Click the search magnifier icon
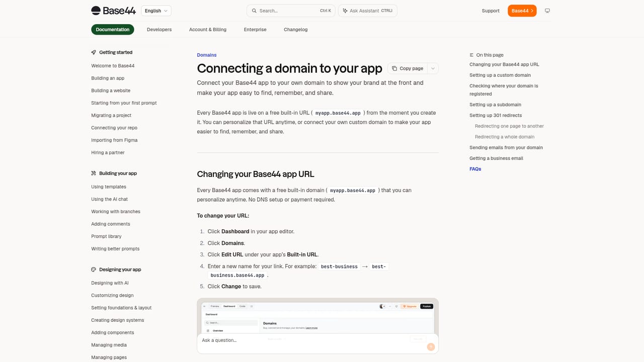Screen dimensions: 644x362 pyautogui.click(x=254, y=11)
